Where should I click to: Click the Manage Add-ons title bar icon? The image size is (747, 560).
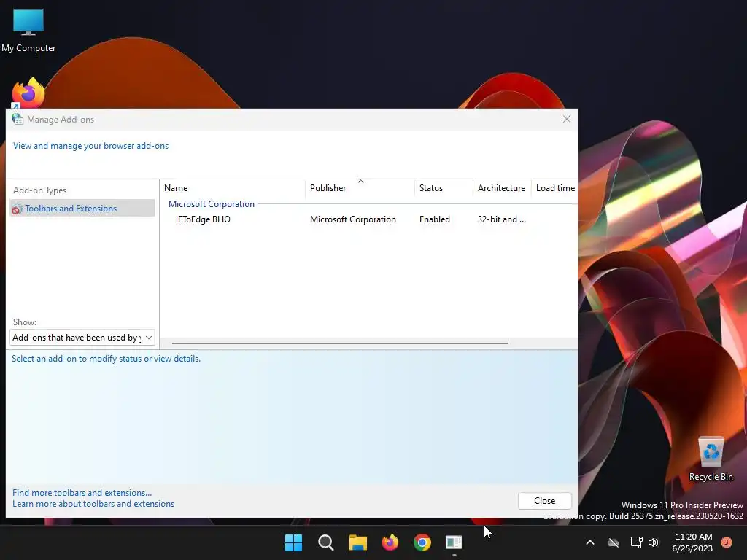(x=18, y=119)
